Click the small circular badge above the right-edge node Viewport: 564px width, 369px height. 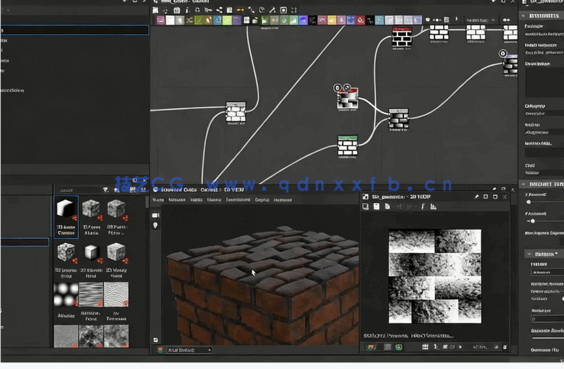coord(503,54)
